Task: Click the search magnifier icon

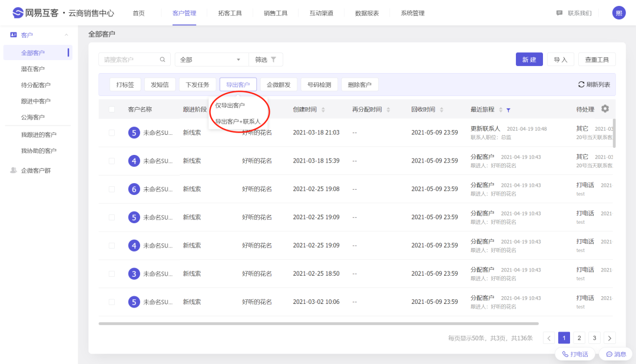Action: (x=163, y=59)
